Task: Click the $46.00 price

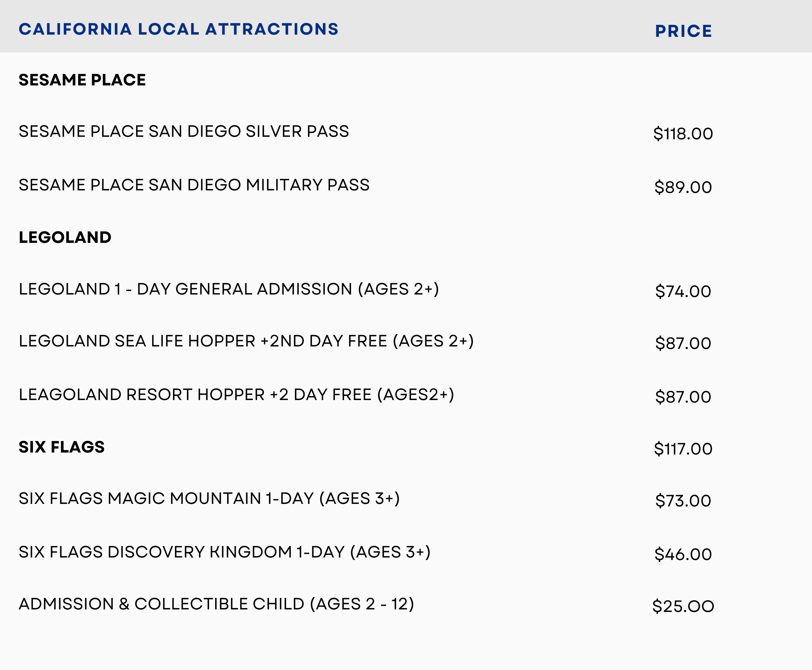Action: (683, 555)
